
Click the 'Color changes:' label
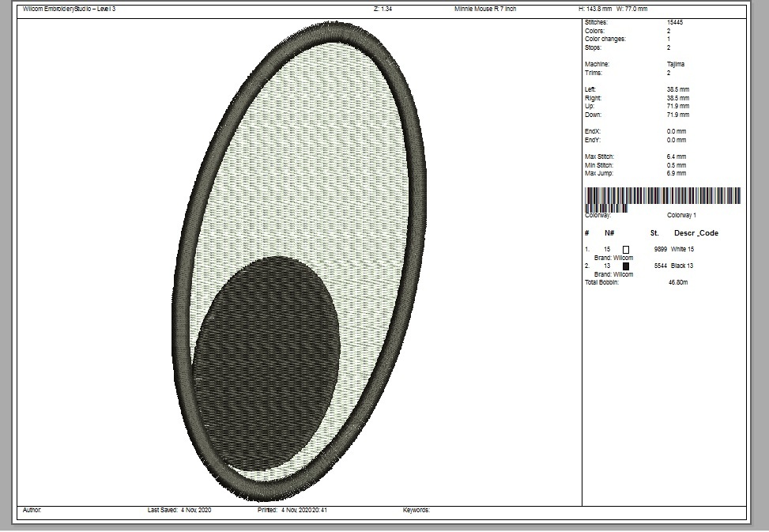pos(605,40)
